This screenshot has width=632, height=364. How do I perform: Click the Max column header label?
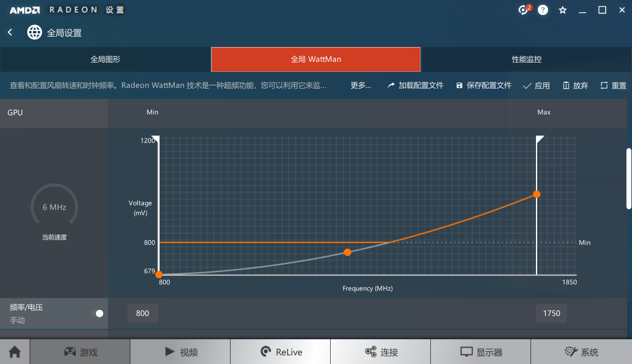pyautogui.click(x=544, y=112)
